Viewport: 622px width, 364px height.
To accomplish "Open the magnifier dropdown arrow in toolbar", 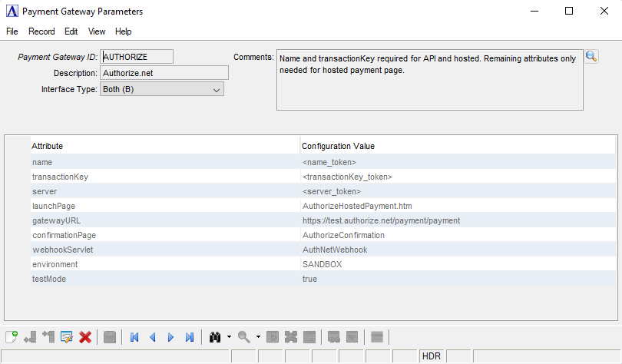I will 258,337.
